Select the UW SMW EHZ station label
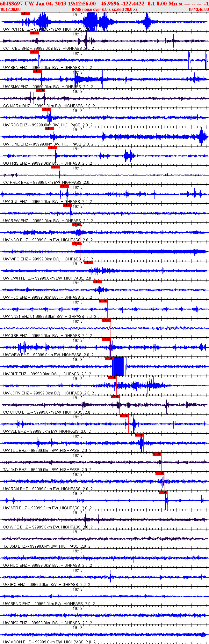The image size is (209, 644). tap(15, 87)
